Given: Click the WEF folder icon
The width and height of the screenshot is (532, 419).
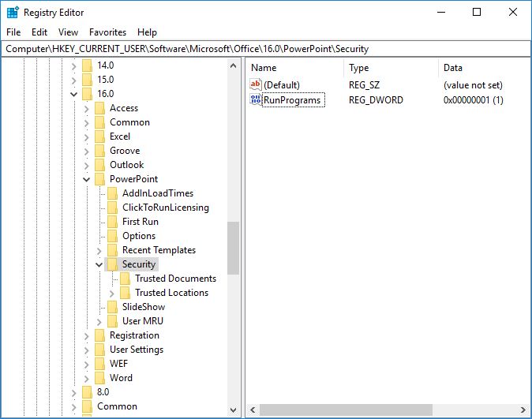Looking at the screenshot, I should click(x=99, y=364).
